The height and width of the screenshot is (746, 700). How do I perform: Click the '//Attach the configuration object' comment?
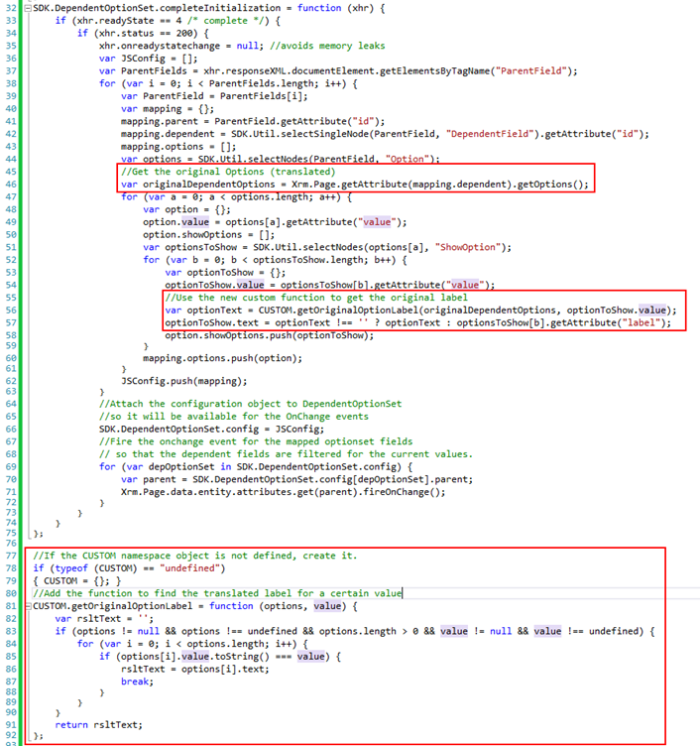tap(250, 404)
